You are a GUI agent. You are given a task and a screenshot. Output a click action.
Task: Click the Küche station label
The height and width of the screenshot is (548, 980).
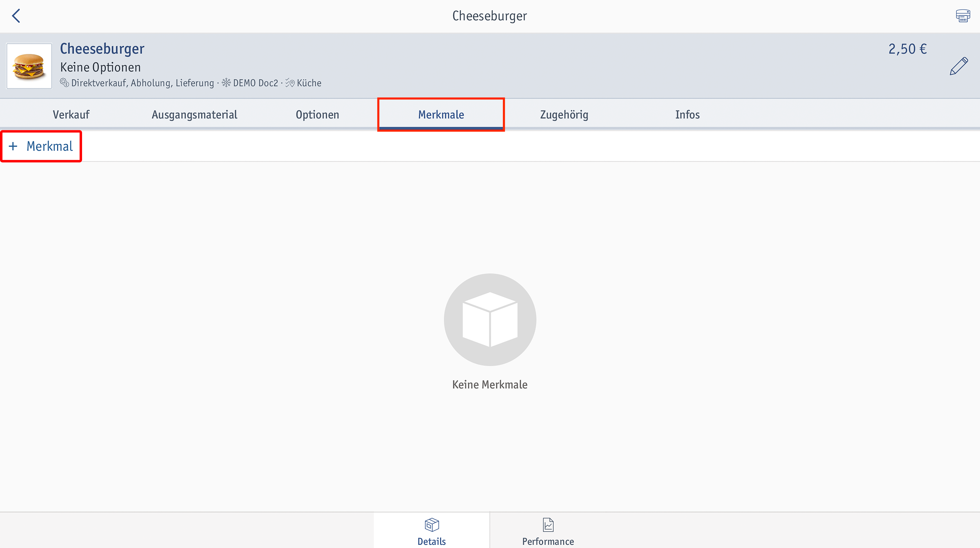(309, 83)
